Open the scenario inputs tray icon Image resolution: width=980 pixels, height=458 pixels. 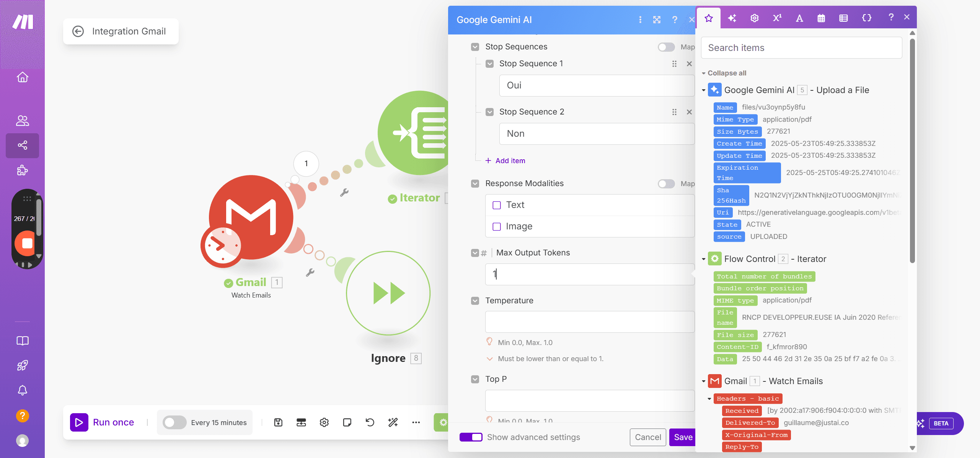pos(301,422)
